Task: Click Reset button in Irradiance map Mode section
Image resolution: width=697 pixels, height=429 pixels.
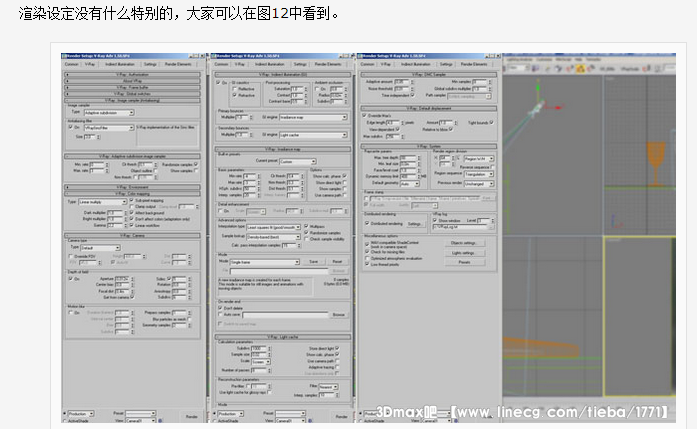Action: (x=337, y=262)
